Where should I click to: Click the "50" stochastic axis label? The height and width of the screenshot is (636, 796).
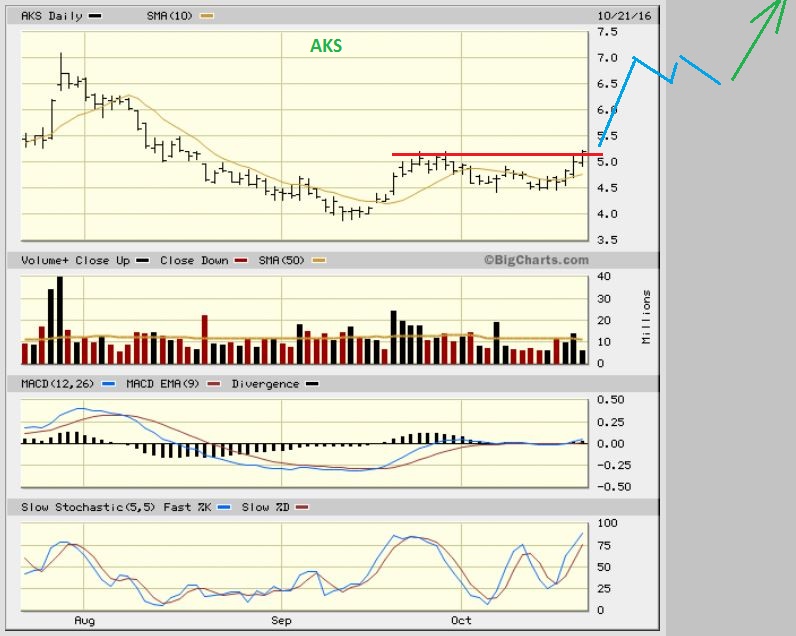(x=604, y=567)
